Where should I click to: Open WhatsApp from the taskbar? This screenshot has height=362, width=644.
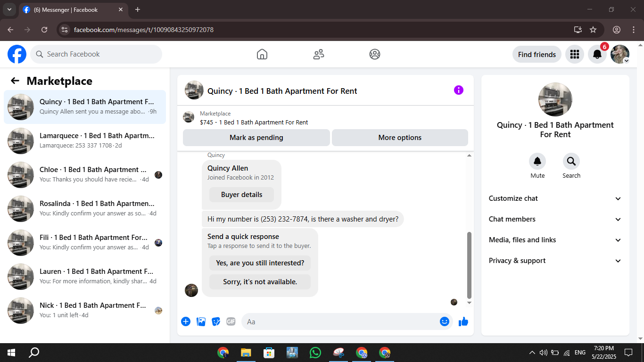[x=315, y=353]
